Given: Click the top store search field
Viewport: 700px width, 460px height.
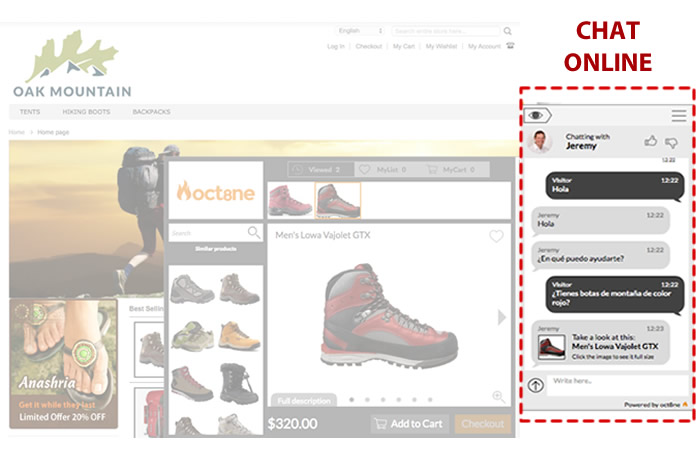Looking at the screenshot, I should [446, 31].
